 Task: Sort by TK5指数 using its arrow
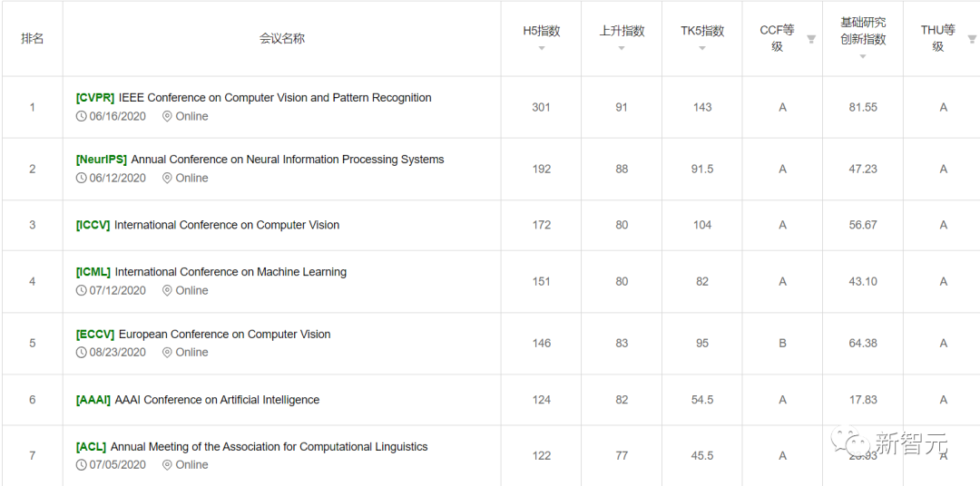click(x=702, y=48)
